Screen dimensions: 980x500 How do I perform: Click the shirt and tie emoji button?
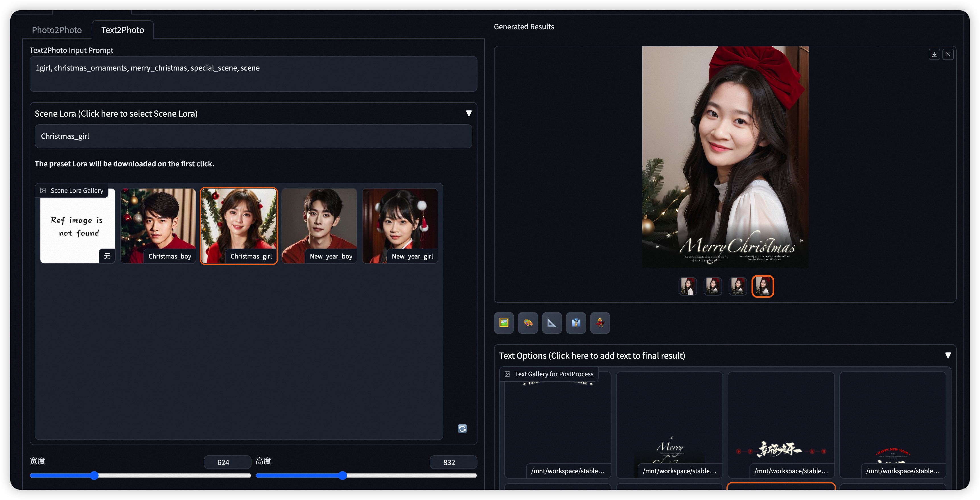(x=576, y=323)
